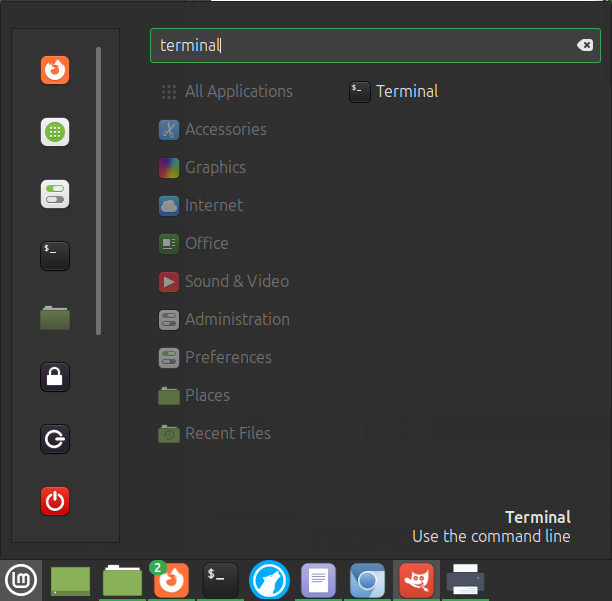This screenshot has height=601, width=612.
Task: Click inside the menu search field
Action: coord(360,45)
